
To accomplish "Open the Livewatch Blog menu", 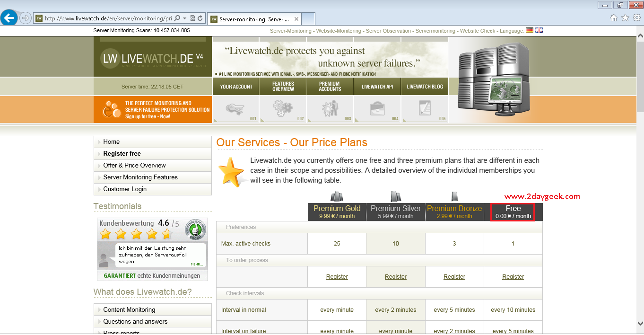I will coord(425,87).
